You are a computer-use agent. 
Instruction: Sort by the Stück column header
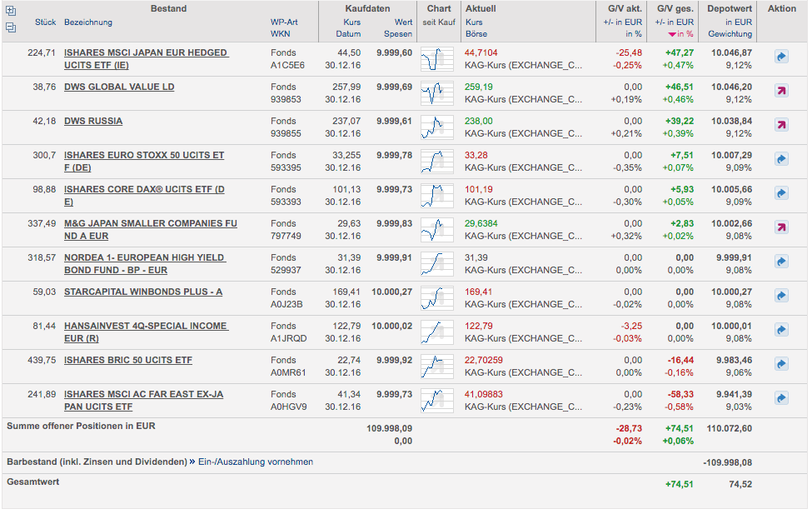pos(45,22)
